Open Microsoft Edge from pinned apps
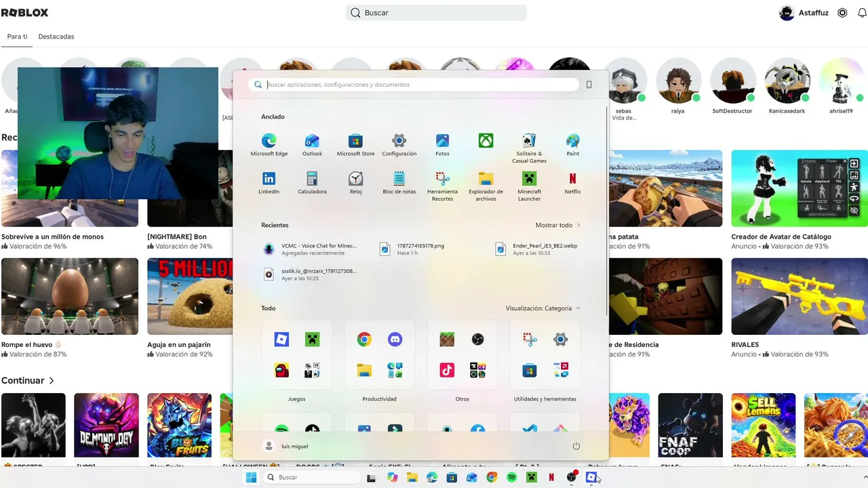Viewport: 868px width, 488px height. coord(269,144)
